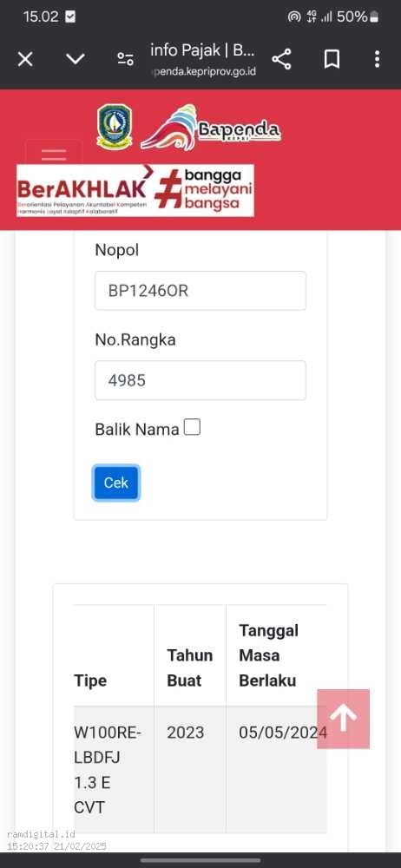Focus the Nopol input field

[x=200, y=291]
